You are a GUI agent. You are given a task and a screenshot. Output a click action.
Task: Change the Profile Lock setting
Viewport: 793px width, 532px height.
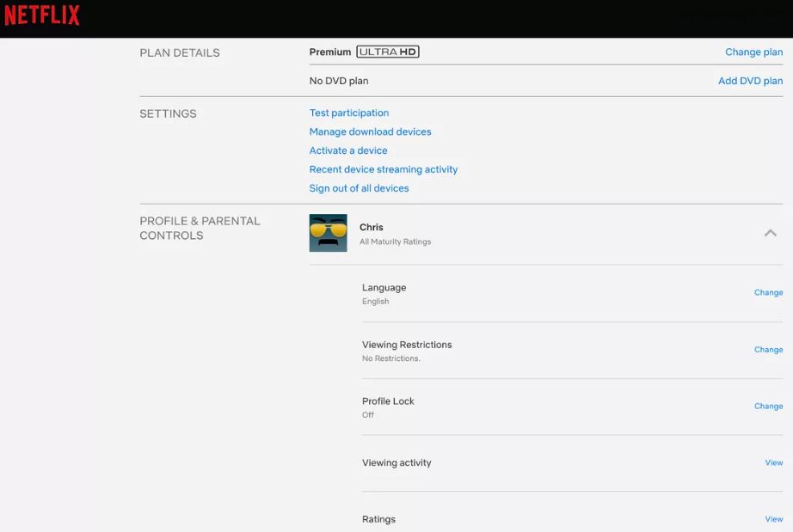(x=768, y=407)
